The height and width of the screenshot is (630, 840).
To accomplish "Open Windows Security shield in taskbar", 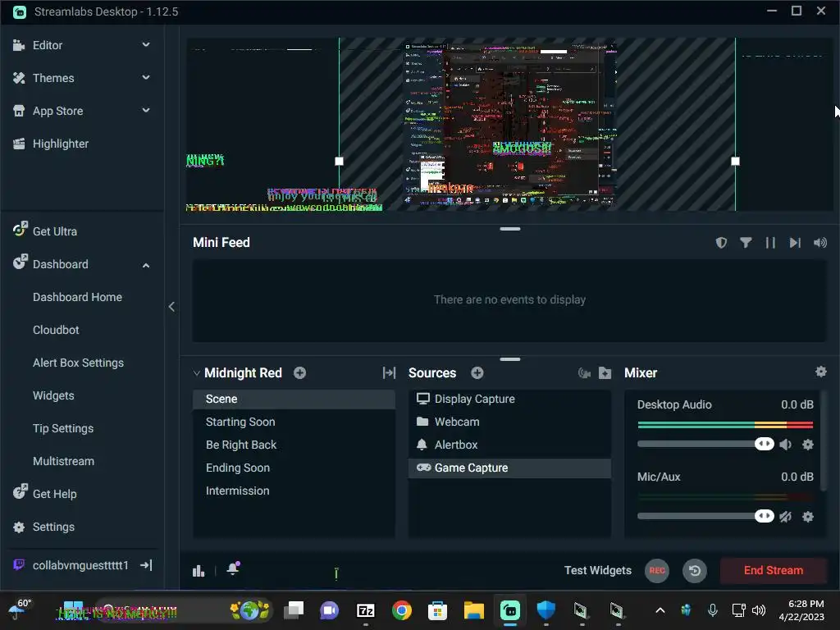I will [546, 610].
